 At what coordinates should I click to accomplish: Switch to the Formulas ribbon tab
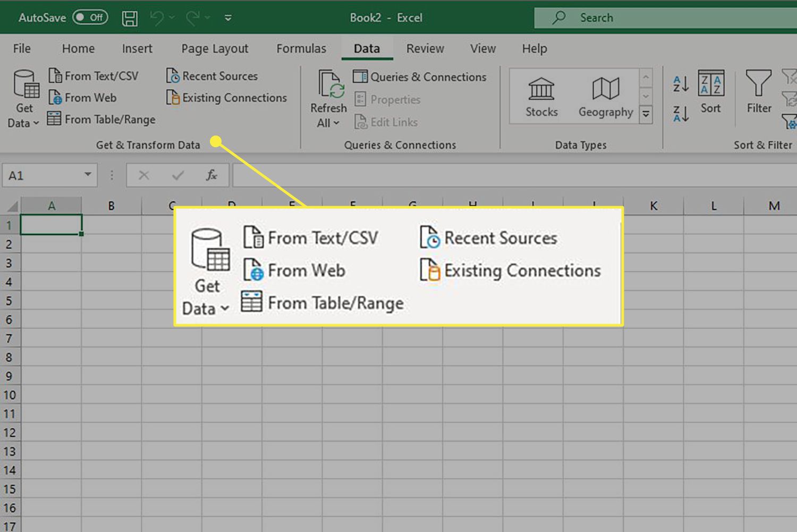301,48
